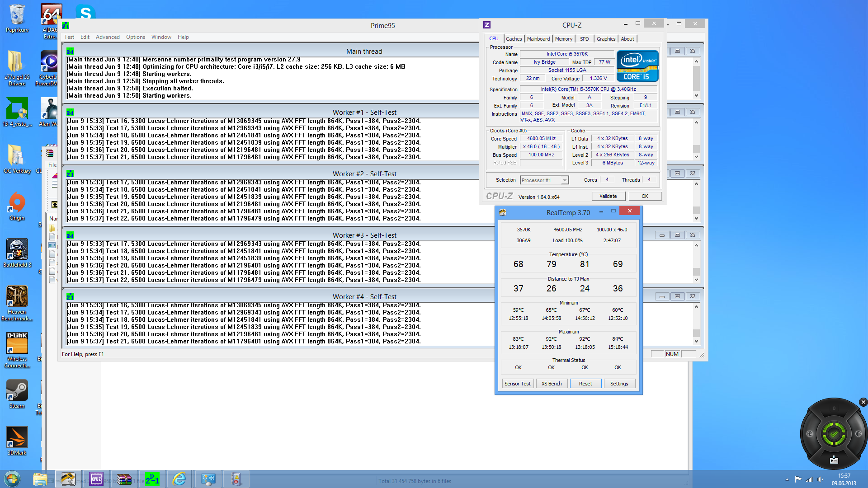Screen dimensions: 868x488
Task: Show hidden system tray icons
Action: click(x=787, y=479)
